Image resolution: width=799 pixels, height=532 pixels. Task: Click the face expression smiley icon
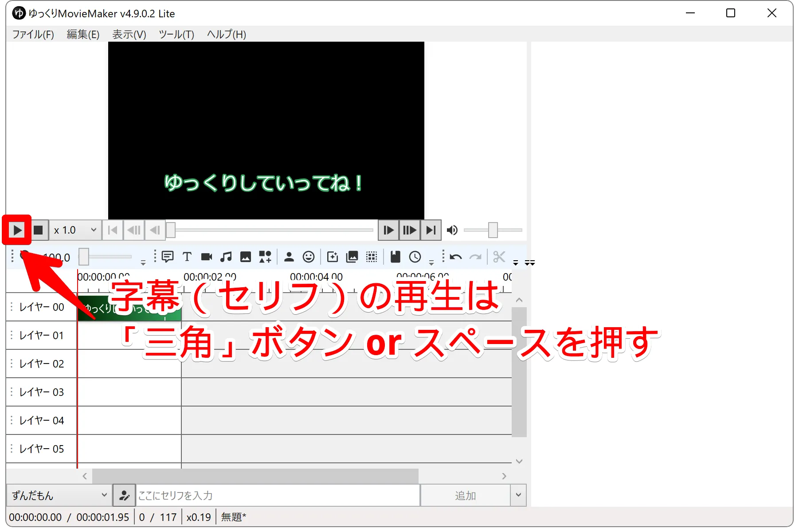tap(309, 257)
